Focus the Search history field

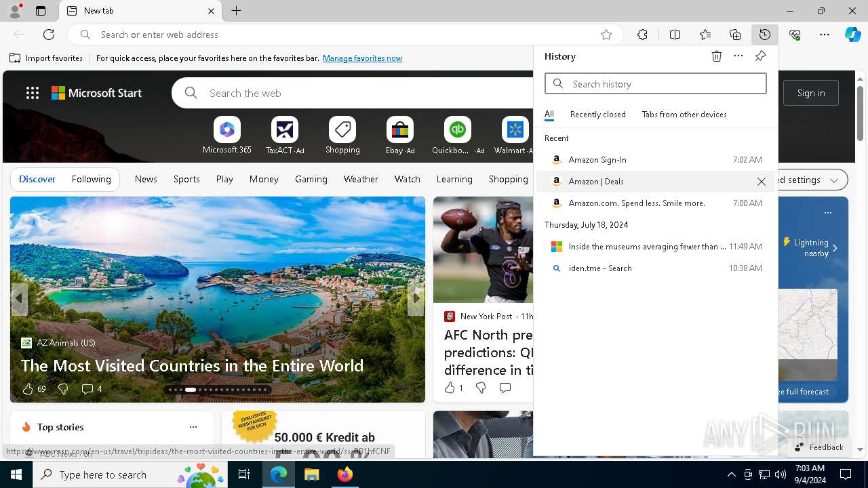656,84
